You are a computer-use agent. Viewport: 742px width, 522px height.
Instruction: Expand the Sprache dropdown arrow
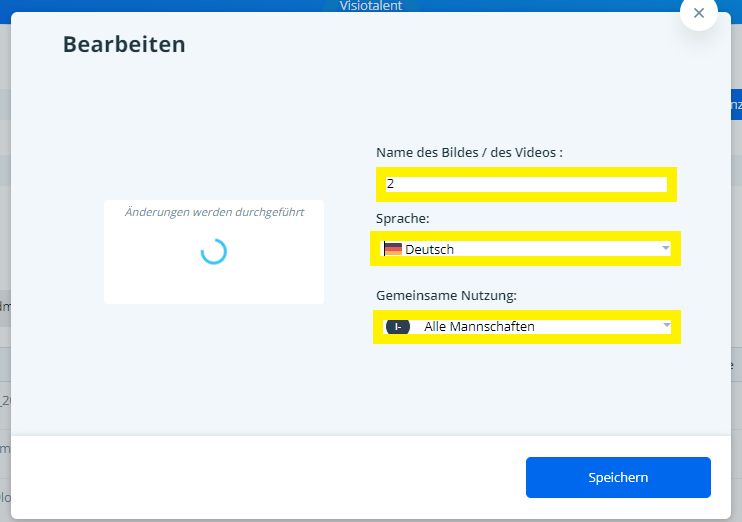click(x=665, y=248)
